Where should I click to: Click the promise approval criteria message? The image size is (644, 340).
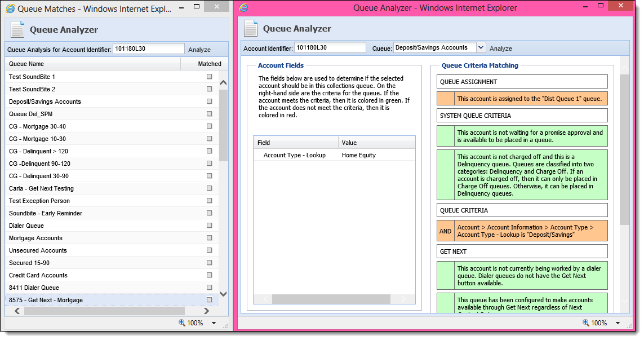530,136
